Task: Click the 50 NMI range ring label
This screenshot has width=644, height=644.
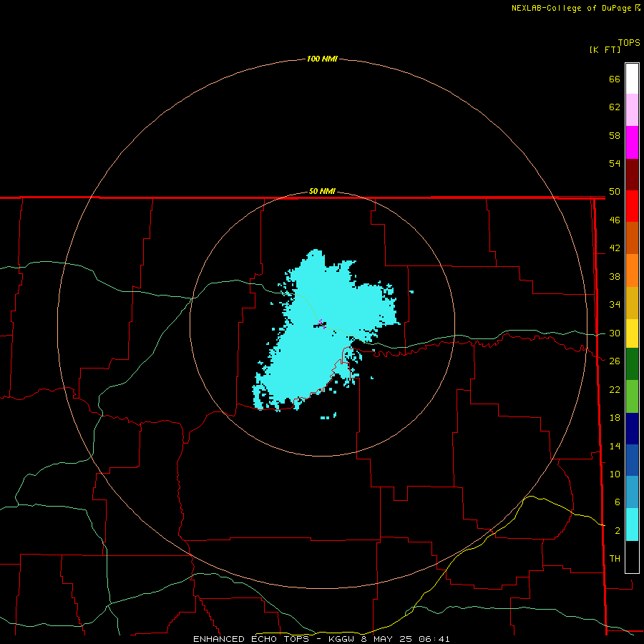Action: click(x=322, y=191)
